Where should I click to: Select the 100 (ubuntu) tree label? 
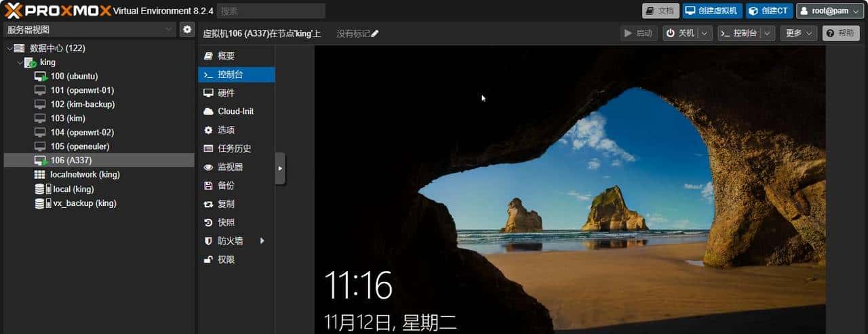(74, 76)
